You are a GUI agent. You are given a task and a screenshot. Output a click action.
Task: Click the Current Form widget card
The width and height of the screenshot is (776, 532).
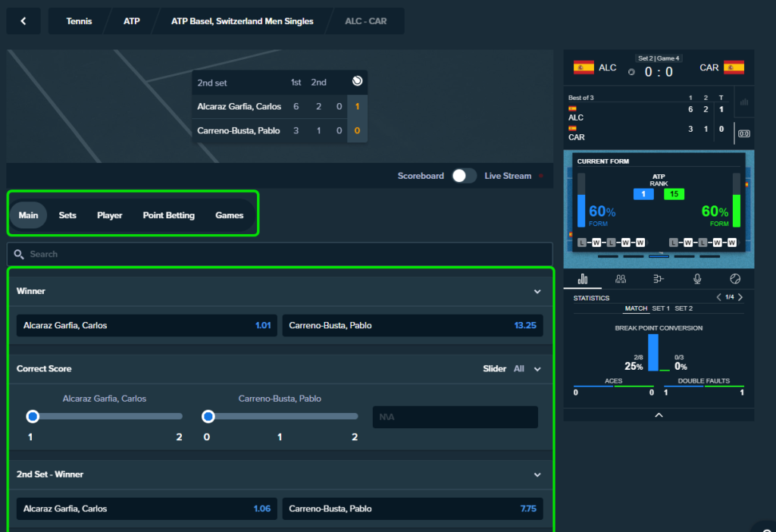coord(659,202)
